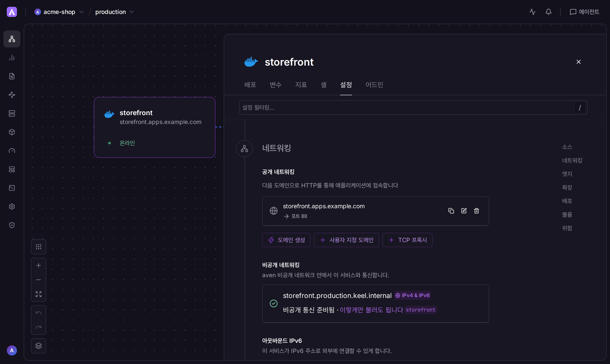Focus the 설정 필터링 input field
610x364 pixels.
(x=413, y=108)
